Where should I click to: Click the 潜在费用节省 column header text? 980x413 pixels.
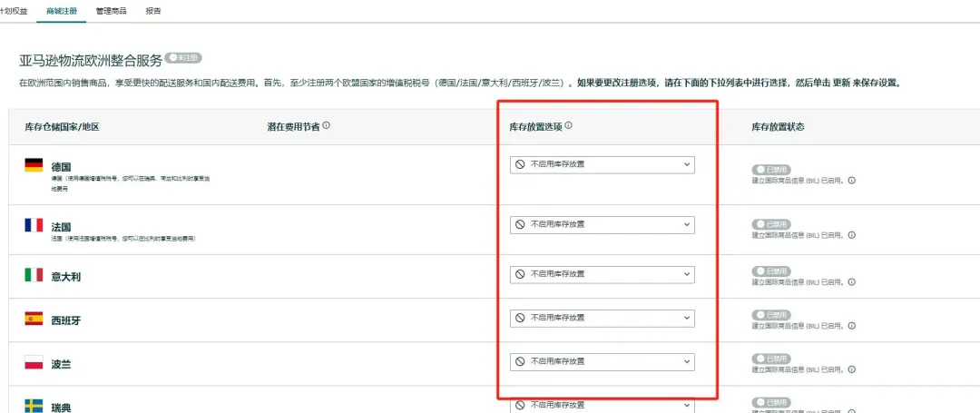coord(293,126)
